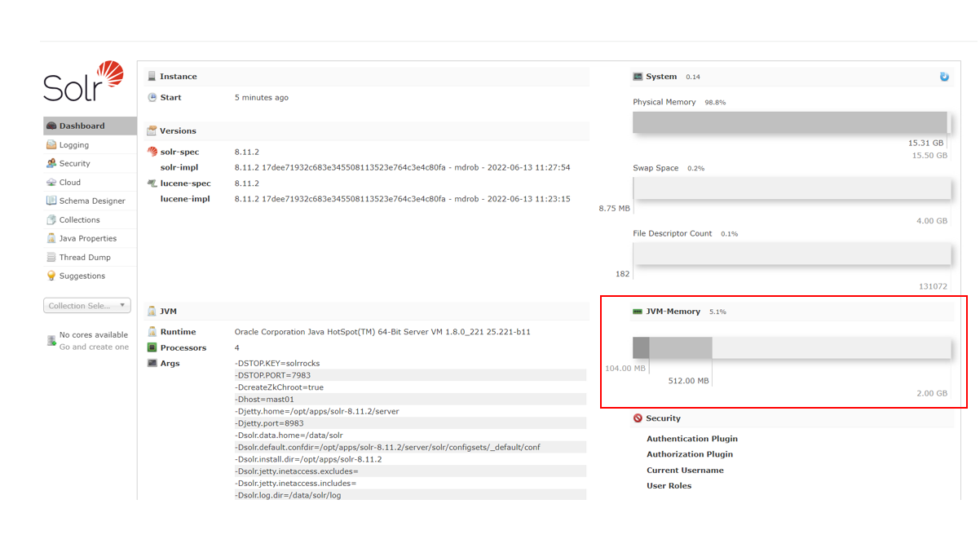Open Schema Designer
The width and height of the screenshot is (980, 535).
[x=92, y=201]
